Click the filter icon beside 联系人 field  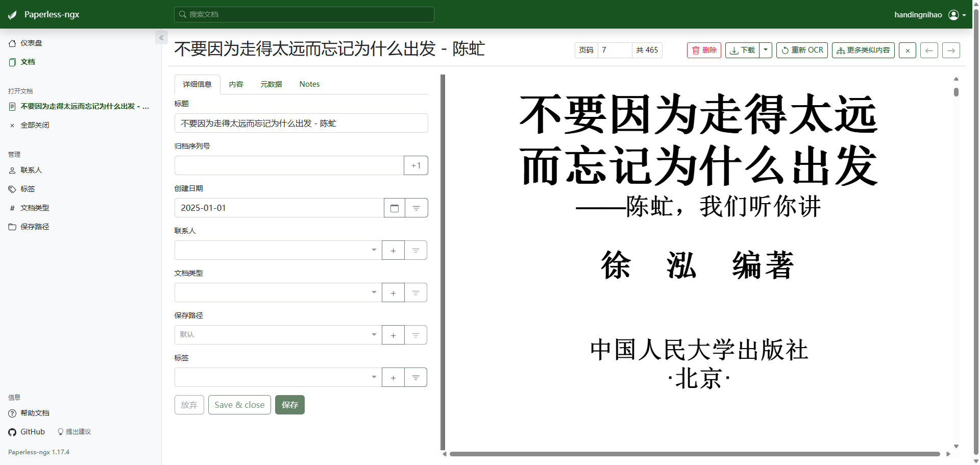pyautogui.click(x=416, y=250)
